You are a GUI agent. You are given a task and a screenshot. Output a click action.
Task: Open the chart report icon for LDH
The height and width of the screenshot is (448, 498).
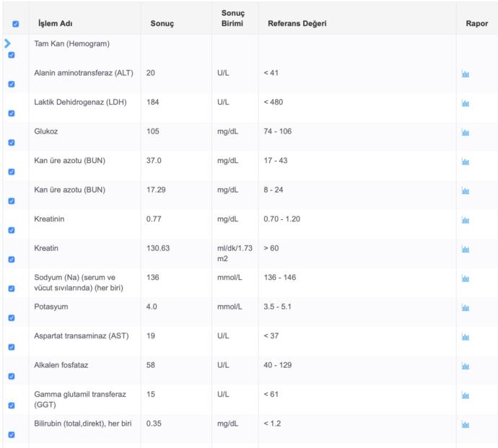click(466, 103)
